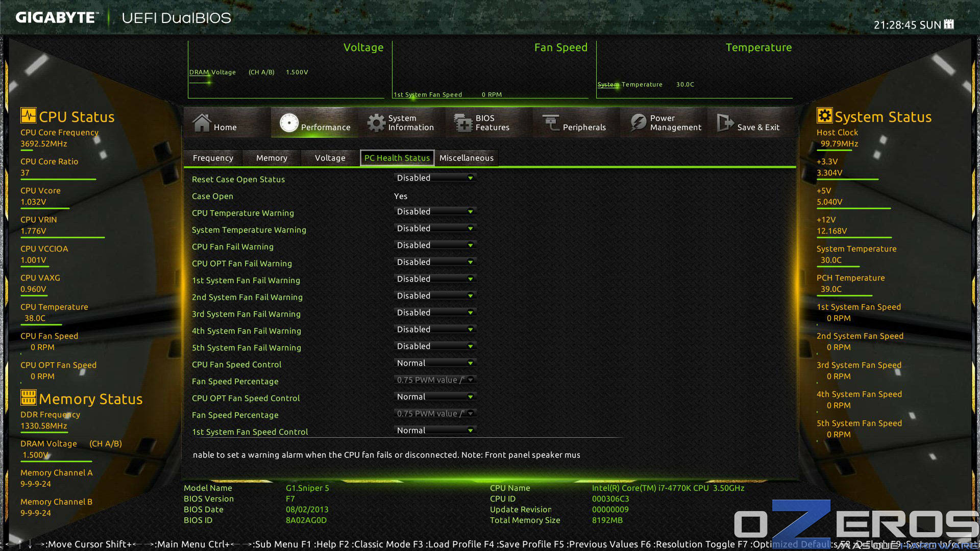Open the Frequency sub-tab
Image resolution: width=980 pixels, height=551 pixels.
point(213,158)
